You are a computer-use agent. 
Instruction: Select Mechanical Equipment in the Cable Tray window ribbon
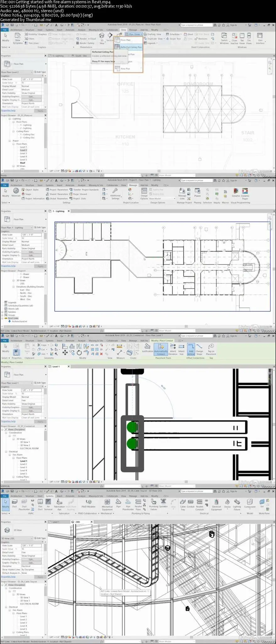107,504
